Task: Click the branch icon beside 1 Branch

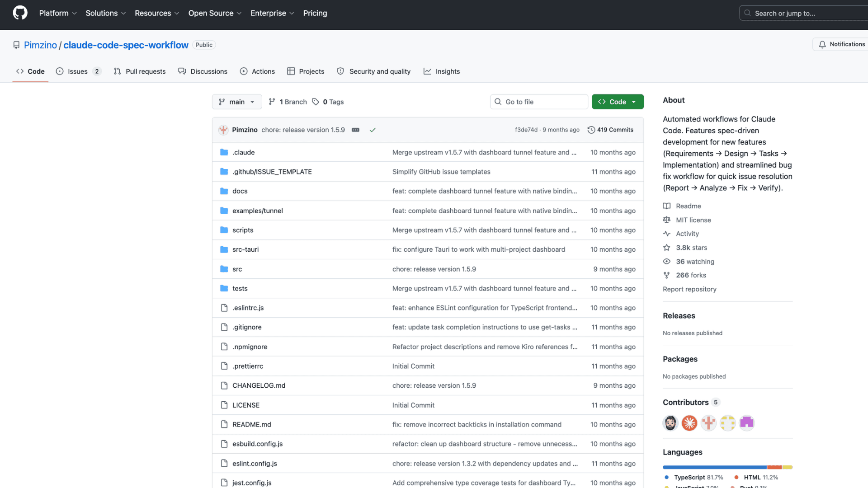Action: (x=272, y=102)
